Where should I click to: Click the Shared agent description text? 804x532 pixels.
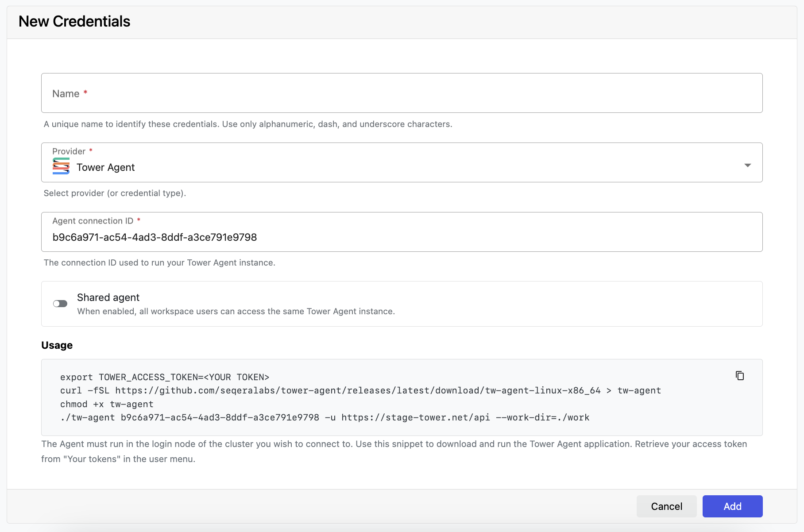tap(236, 311)
